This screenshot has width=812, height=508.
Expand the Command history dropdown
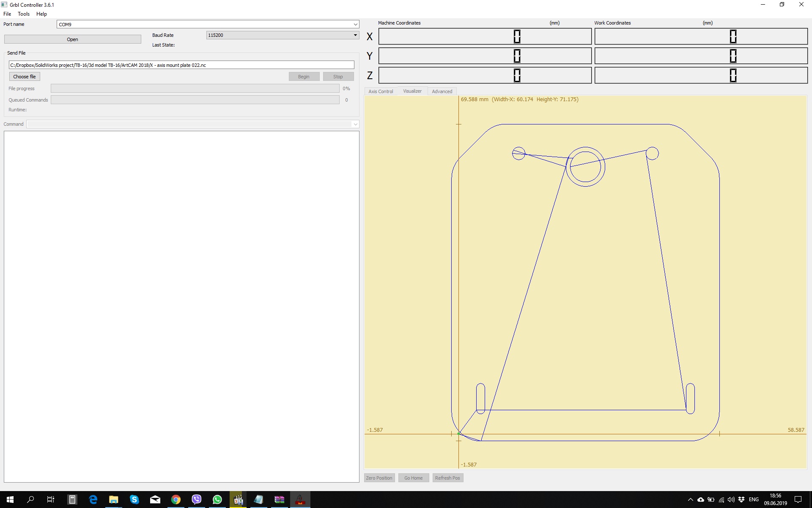[x=355, y=124]
